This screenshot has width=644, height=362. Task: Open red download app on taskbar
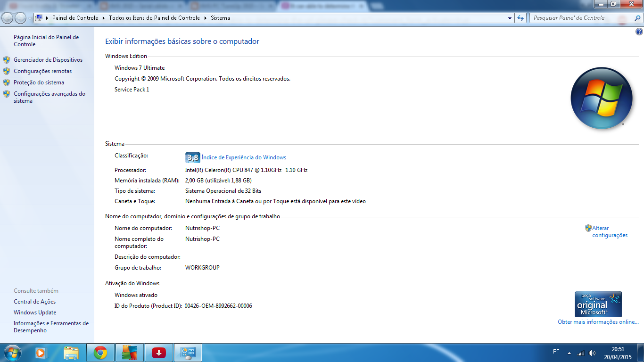[159, 353]
